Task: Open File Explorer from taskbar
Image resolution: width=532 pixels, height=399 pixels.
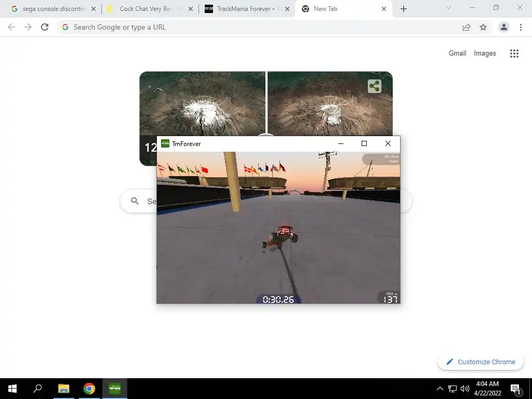Action: (x=63, y=389)
